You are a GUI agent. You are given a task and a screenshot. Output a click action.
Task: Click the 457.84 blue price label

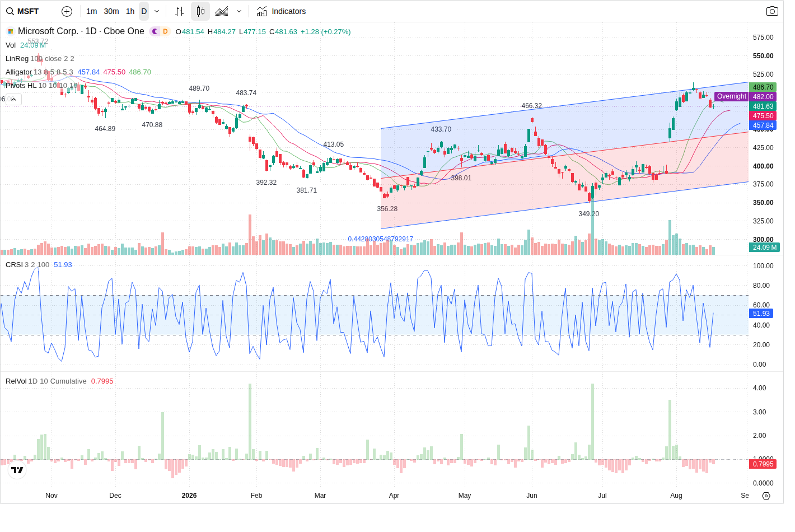click(763, 125)
